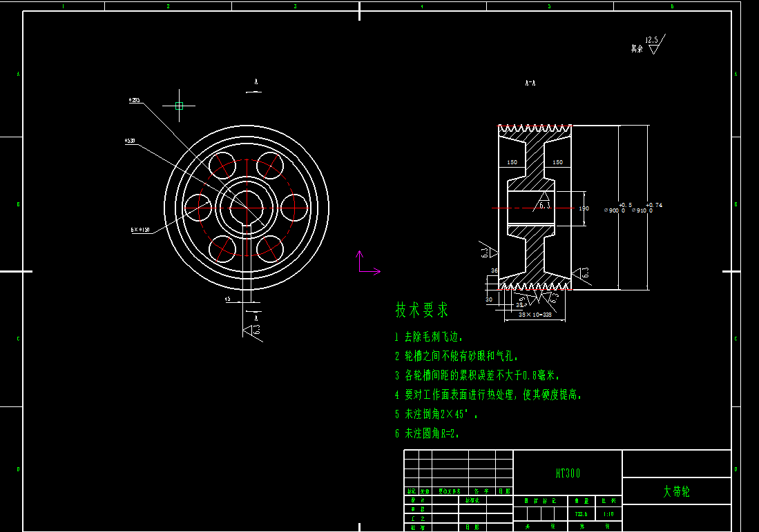This screenshot has width=759, height=532.
Task: Click the A-A section view label
Action: (530, 83)
